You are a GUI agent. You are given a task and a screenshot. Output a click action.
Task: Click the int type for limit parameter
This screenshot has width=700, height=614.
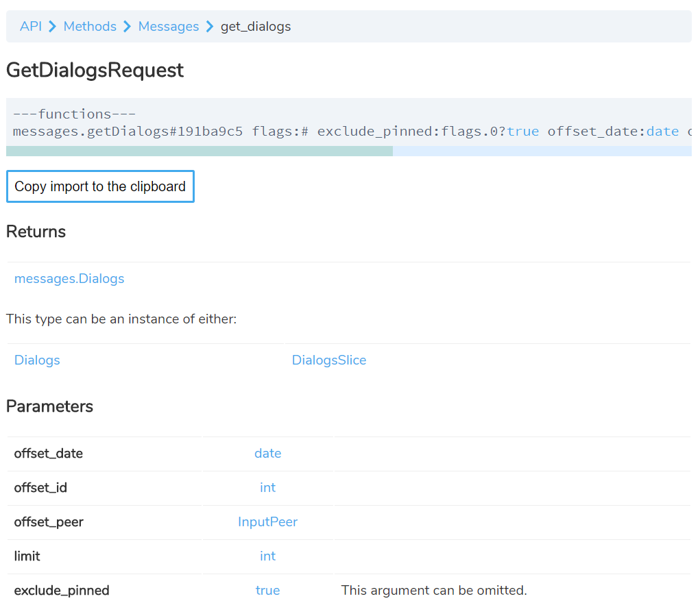point(267,556)
